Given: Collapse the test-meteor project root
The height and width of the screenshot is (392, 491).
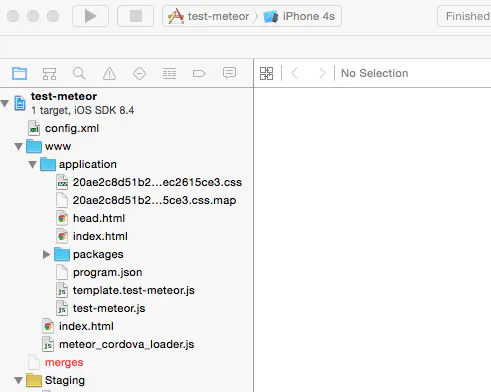Looking at the screenshot, I should click(5, 103).
